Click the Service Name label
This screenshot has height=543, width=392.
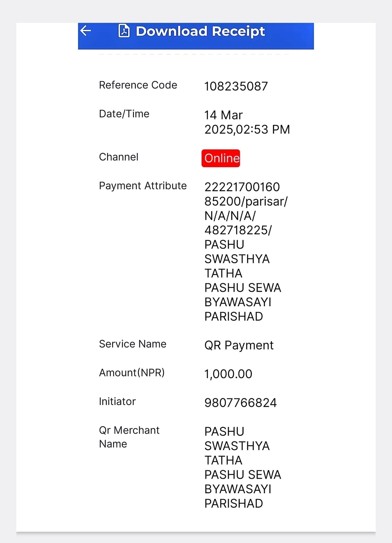133,344
